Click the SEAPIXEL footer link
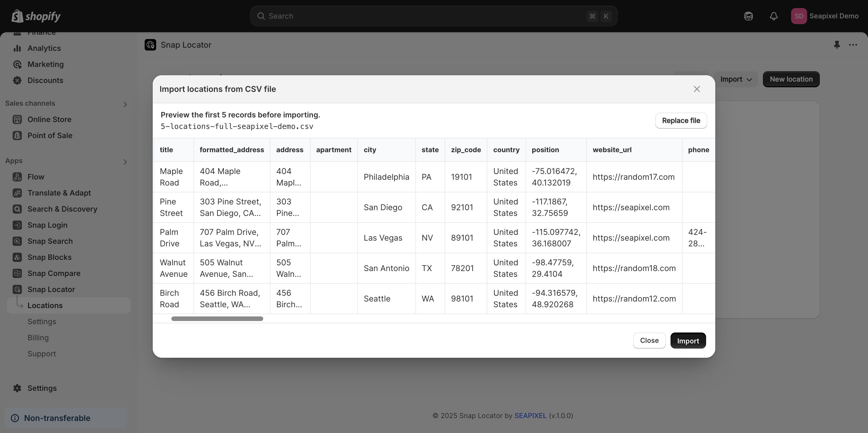868x433 pixels. coord(530,415)
